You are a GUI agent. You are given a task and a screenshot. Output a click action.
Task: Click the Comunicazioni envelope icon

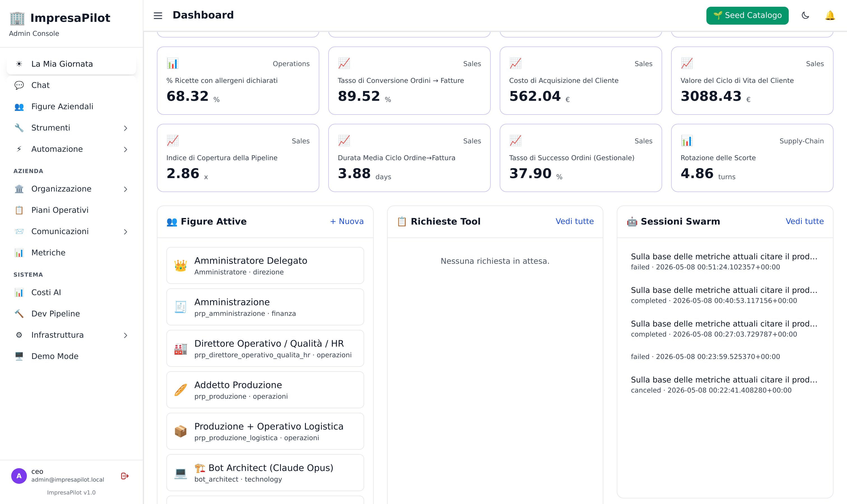pyautogui.click(x=19, y=231)
